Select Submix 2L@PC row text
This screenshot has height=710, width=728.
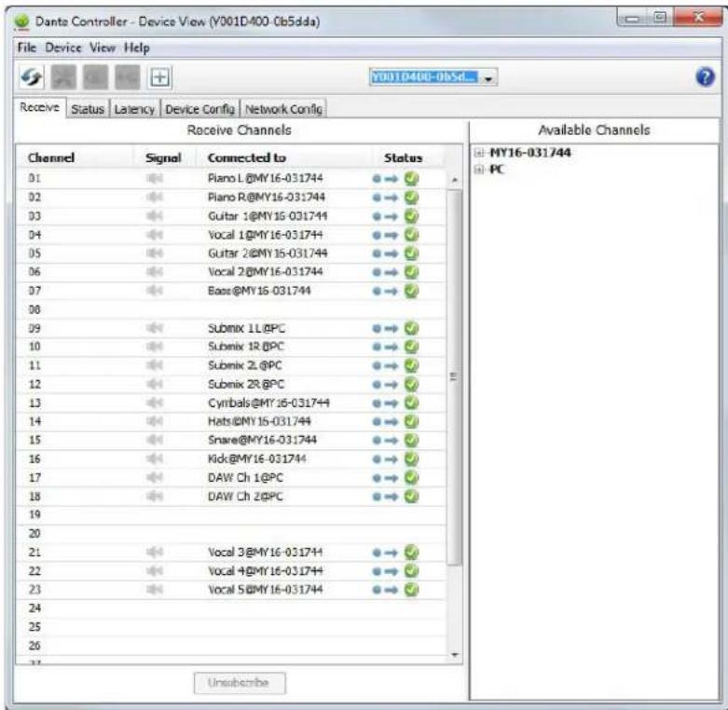(244, 365)
